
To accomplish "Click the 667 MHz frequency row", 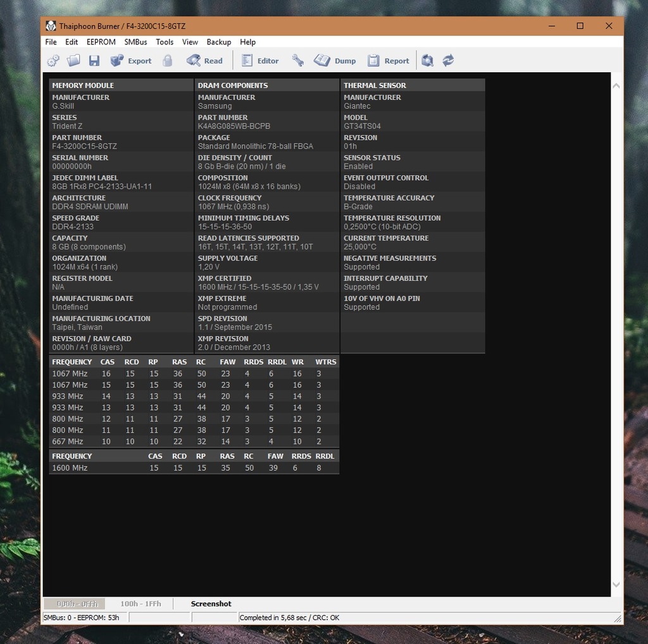I will [194, 442].
